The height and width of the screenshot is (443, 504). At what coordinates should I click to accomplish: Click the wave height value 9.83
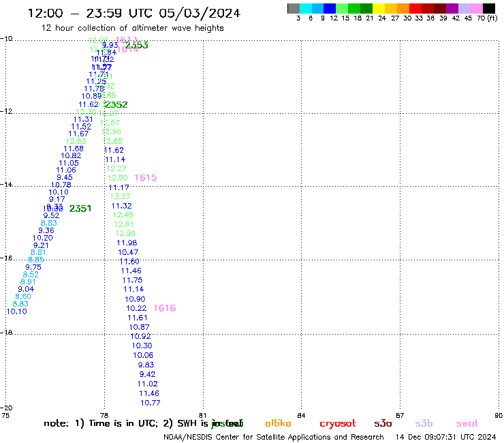146,365
